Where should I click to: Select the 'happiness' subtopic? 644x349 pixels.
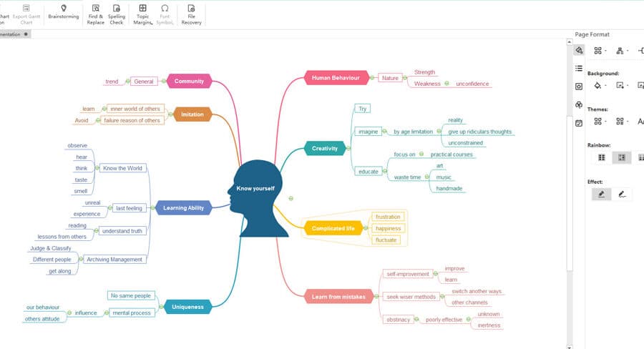(388, 228)
